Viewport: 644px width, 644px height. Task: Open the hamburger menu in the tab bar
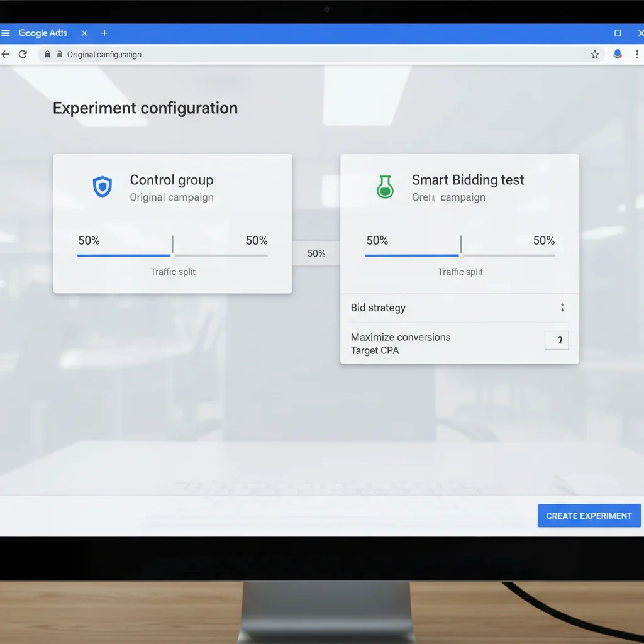(x=5, y=33)
